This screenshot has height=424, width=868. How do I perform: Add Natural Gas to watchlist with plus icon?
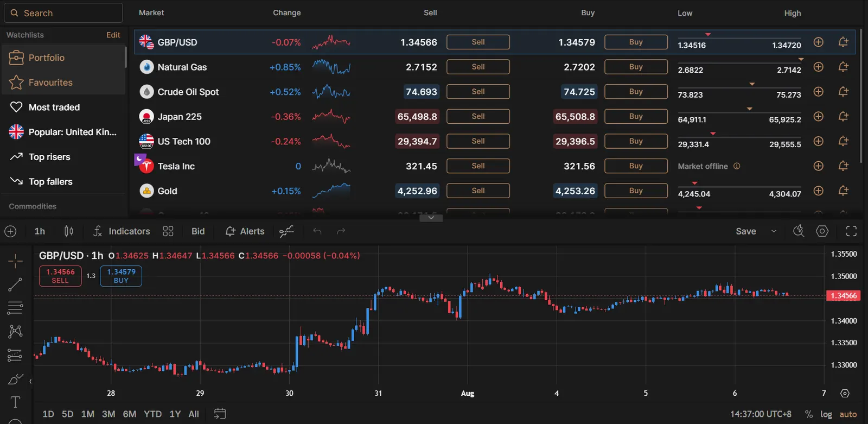click(819, 67)
